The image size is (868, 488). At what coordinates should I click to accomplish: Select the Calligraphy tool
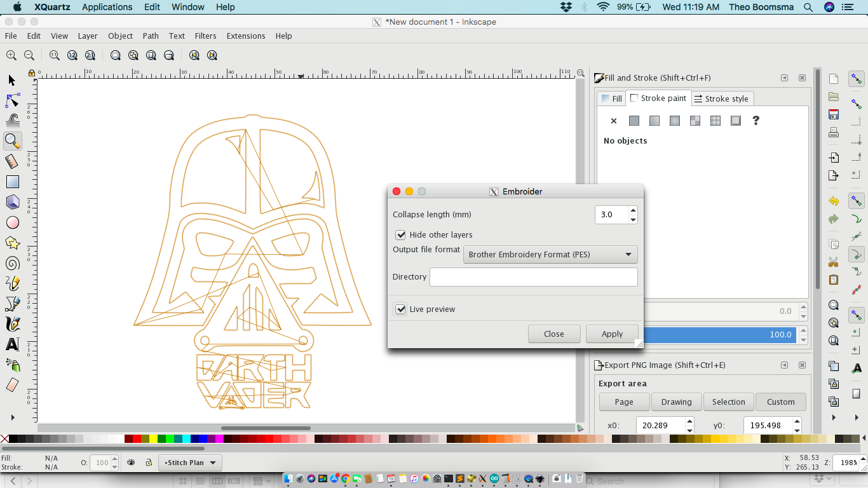(12, 324)
